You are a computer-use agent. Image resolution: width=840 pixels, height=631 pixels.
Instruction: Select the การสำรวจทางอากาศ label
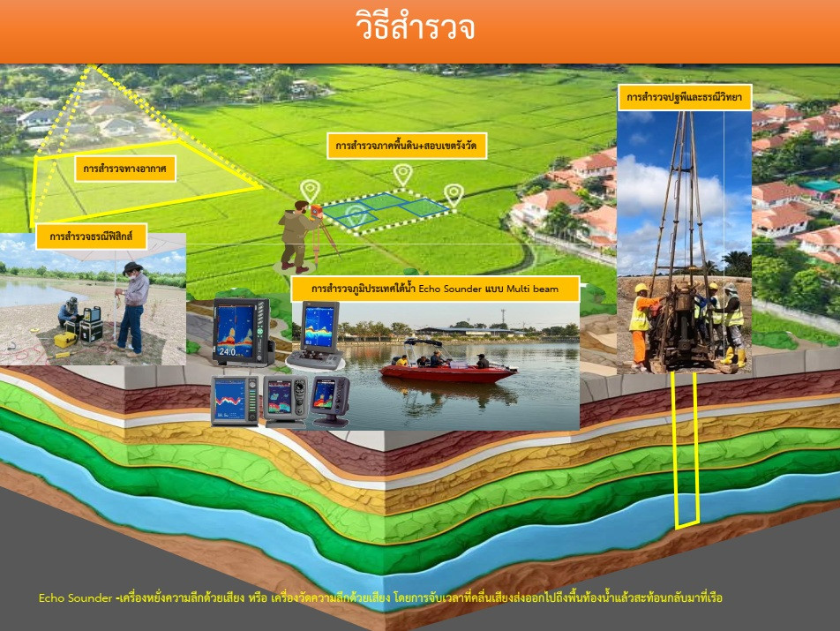[x=124, y=169]
